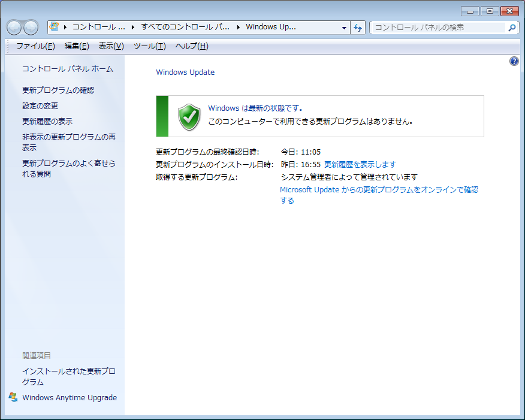Open the ツール(T) menu
The width and height of the screenshot is (525, 420).
(x=149, y=46)
